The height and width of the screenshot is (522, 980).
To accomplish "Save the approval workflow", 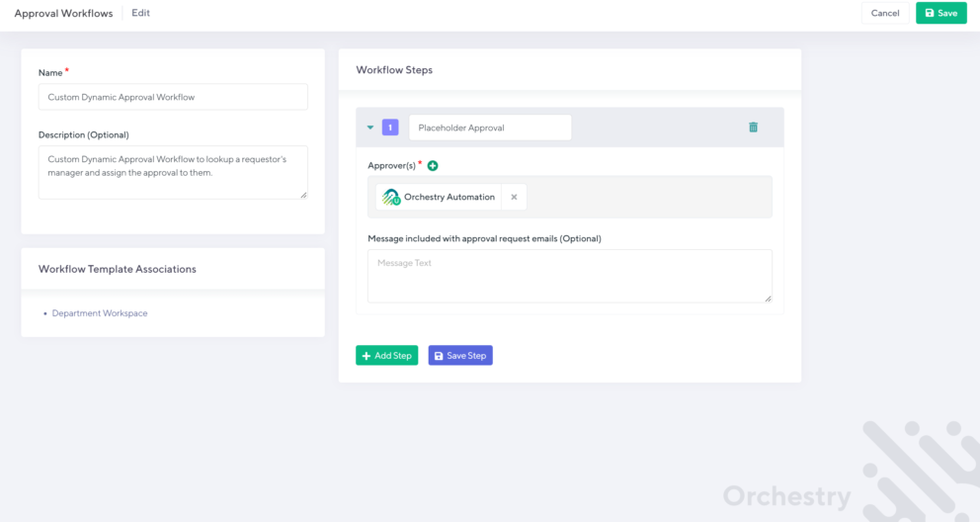I will click(x=941, y=13).
